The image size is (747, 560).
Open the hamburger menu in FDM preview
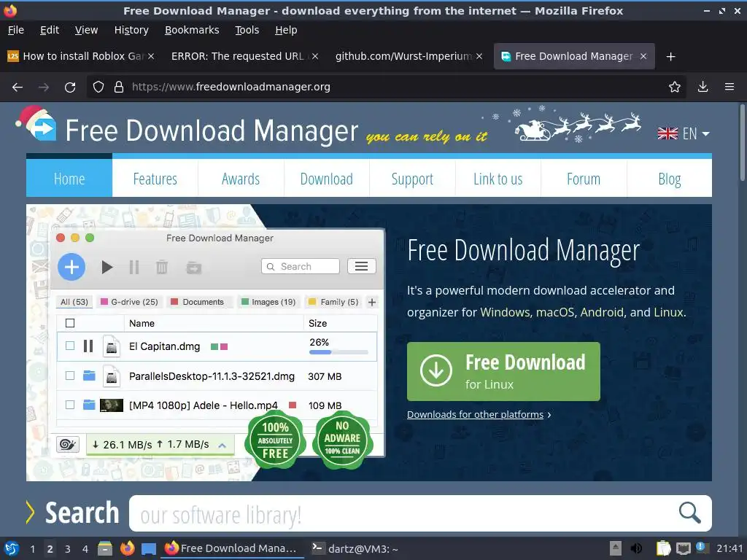[x=362, y=266]
